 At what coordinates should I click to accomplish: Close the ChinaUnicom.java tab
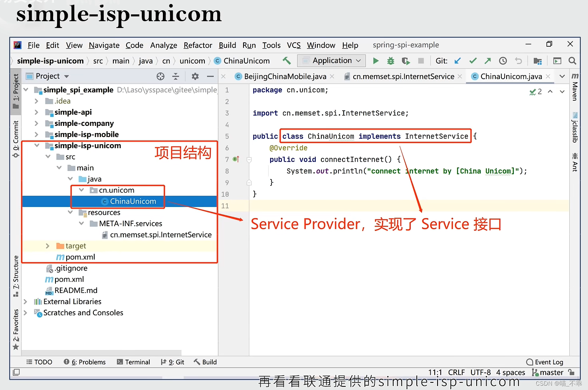548,76
